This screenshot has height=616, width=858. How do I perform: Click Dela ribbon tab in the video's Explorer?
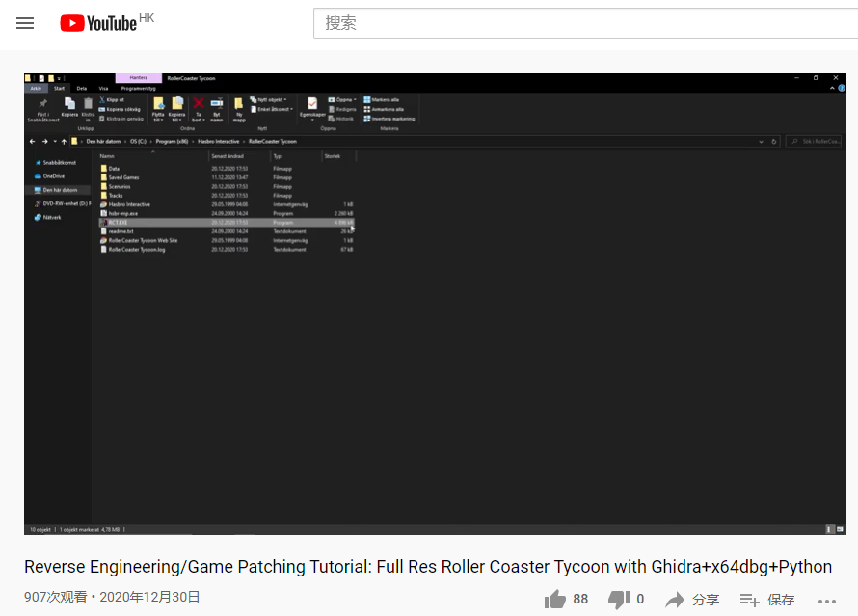pyautogui.click(x=82, y=88)
